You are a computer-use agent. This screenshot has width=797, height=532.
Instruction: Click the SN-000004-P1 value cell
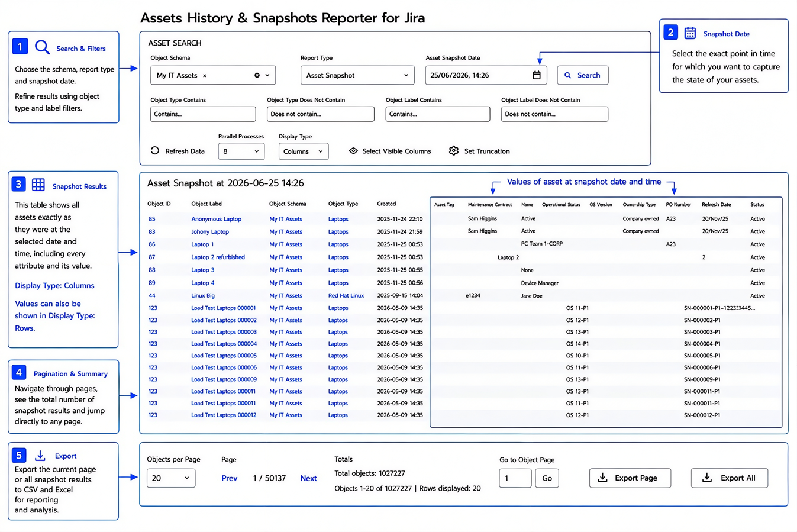[702, 344]
